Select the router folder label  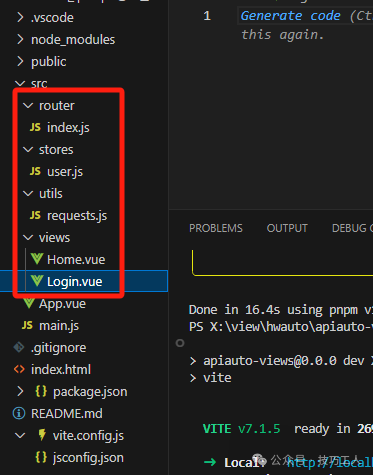[x=57, y=105]
